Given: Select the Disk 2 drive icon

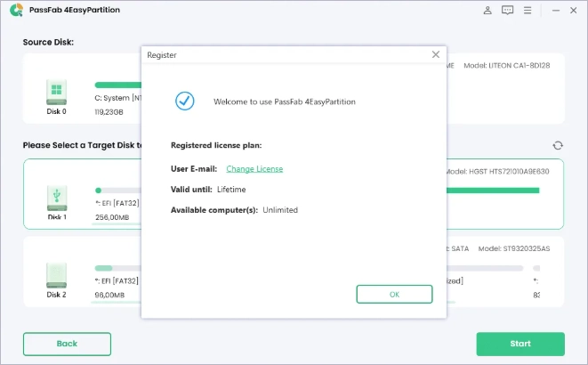Looking at the screenshot, I should click(56, 275).
